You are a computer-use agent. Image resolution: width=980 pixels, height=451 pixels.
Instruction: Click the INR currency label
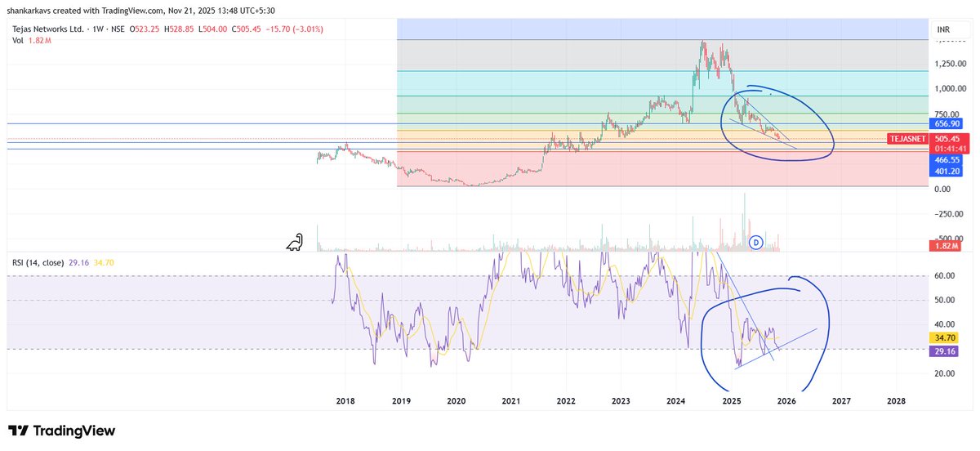945,29
